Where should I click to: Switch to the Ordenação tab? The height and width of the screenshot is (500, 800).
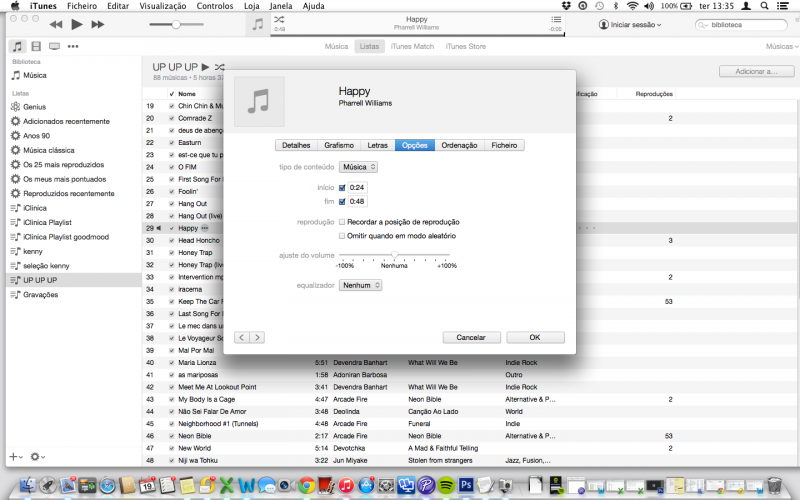(x=459, y=145)
